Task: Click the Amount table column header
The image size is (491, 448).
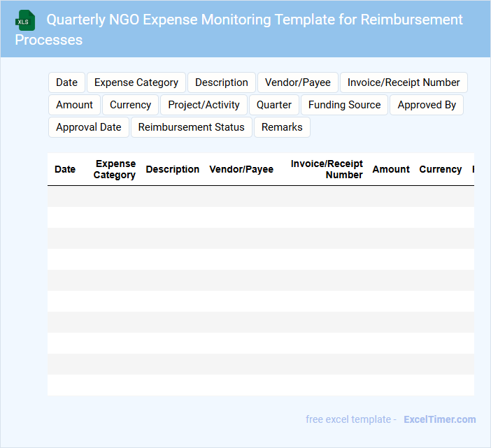Action: pyautogui.click(x=391, y=169)
